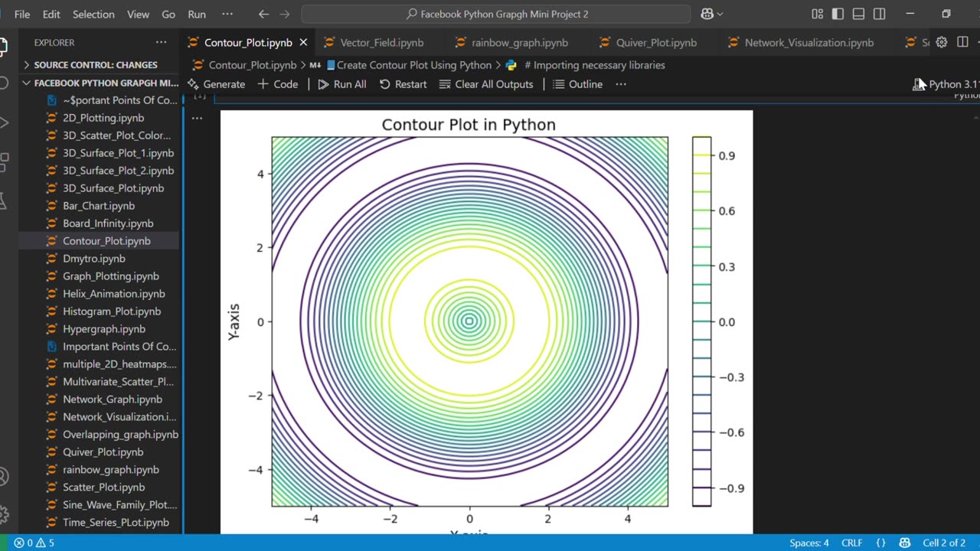The image size is (980, 551).
Task: Open 'Important Points Of Co...' document in the Explorer
Action: click(119, 347)
